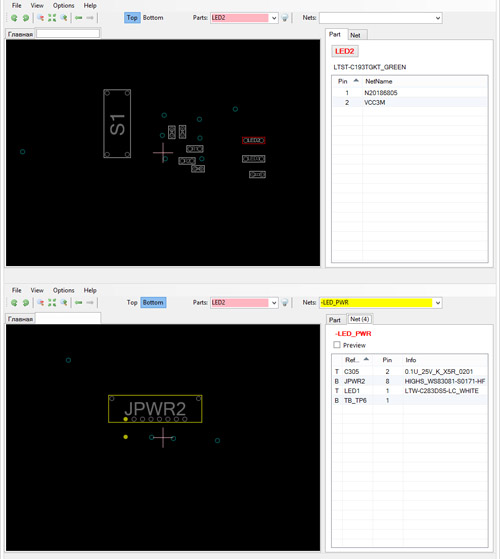The width and height of the screenshot is (500, 559).
Task: Enable the Preview checkbox under -LED_PWR
Action: [337, 345]
